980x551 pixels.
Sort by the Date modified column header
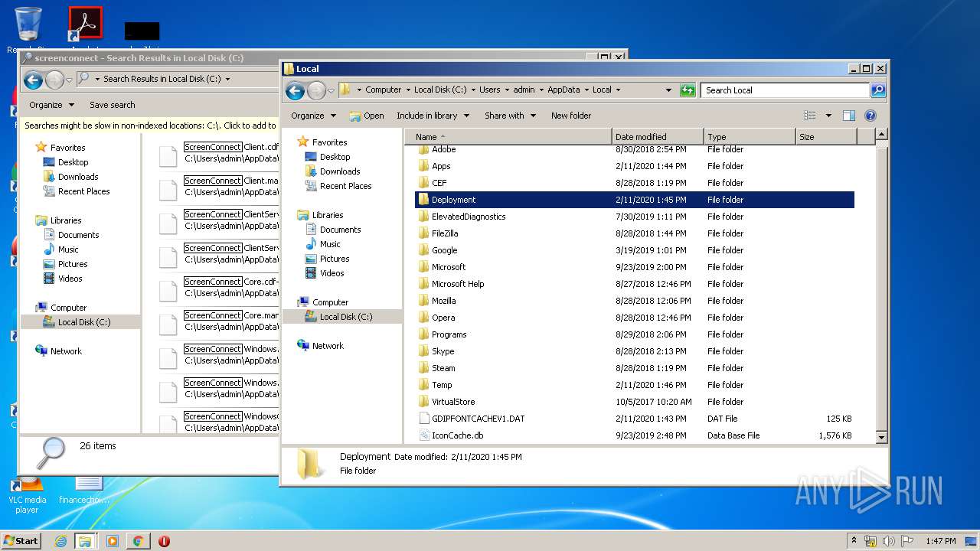pos(658,137)
